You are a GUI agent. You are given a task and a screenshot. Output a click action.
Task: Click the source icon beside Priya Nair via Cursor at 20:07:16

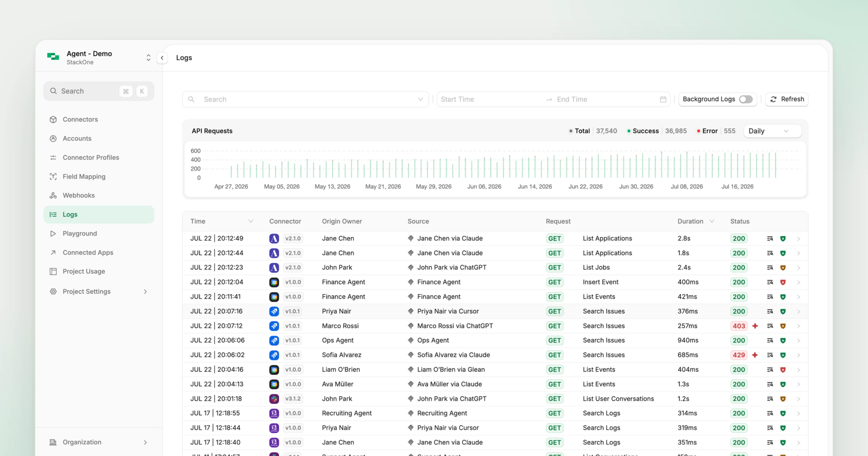point(410,311)
